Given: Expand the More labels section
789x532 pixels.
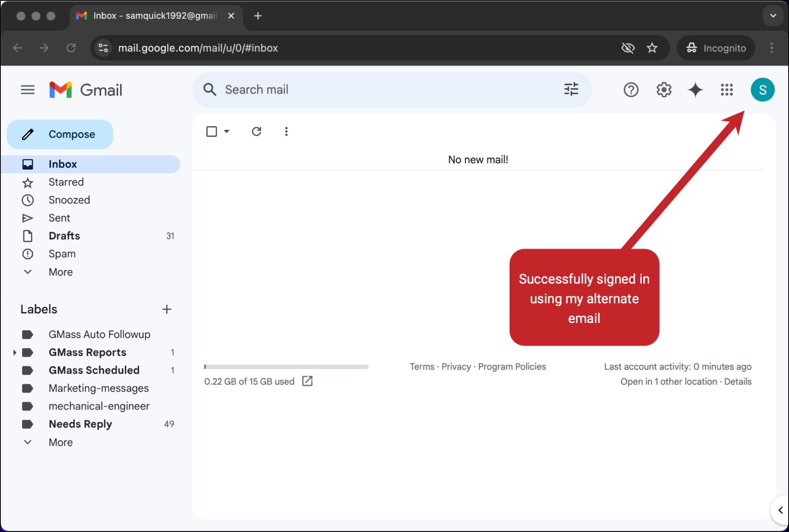Looking at the screenshot, I should click(x=60, y=442).
